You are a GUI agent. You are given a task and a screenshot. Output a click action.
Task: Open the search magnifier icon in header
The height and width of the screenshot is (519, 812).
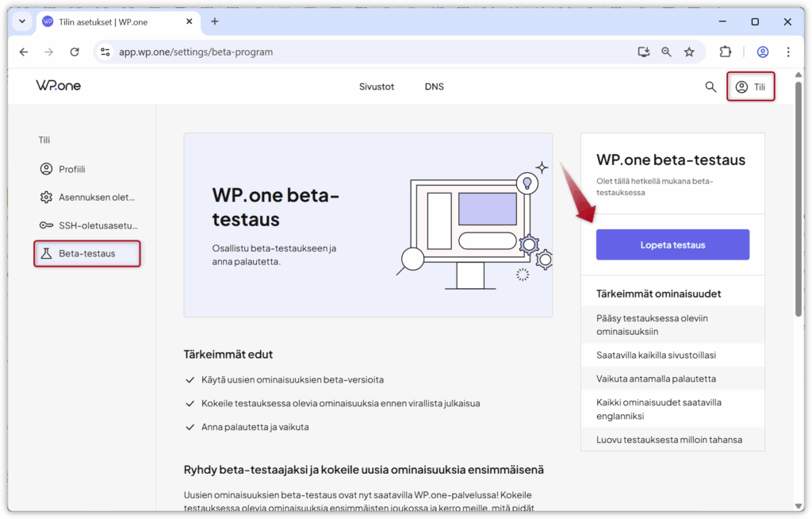coord(710,86)
